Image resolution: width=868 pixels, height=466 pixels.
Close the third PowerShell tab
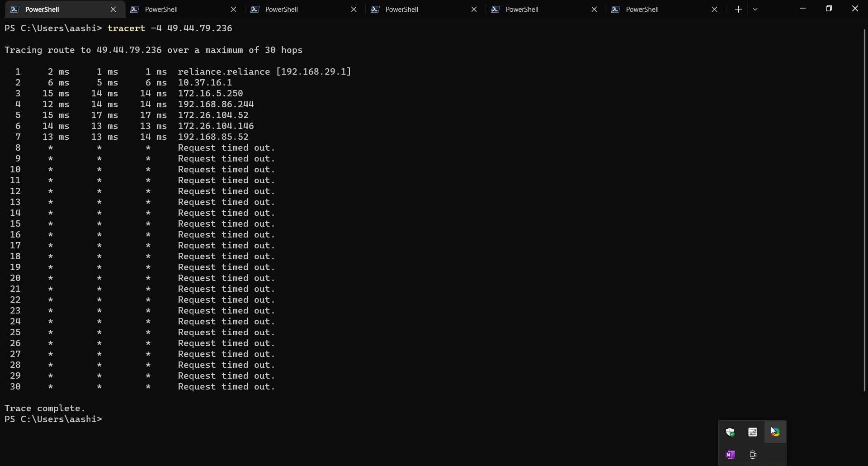[354, 9]
